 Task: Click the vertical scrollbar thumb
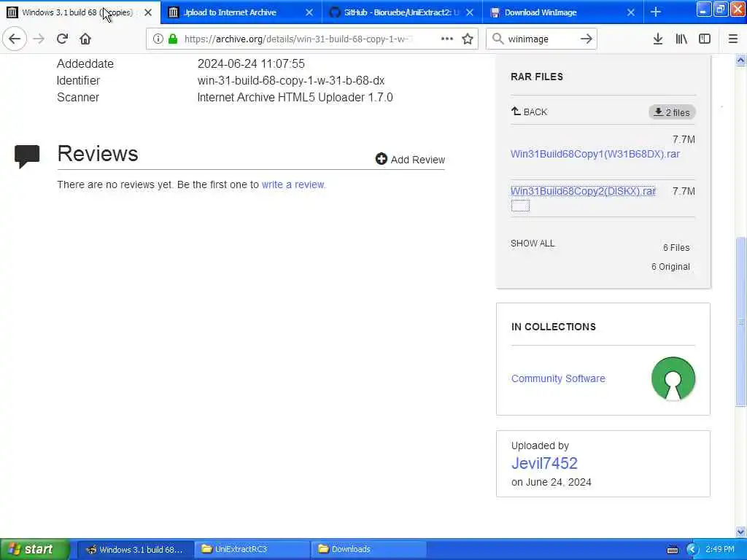click(740, 322)
